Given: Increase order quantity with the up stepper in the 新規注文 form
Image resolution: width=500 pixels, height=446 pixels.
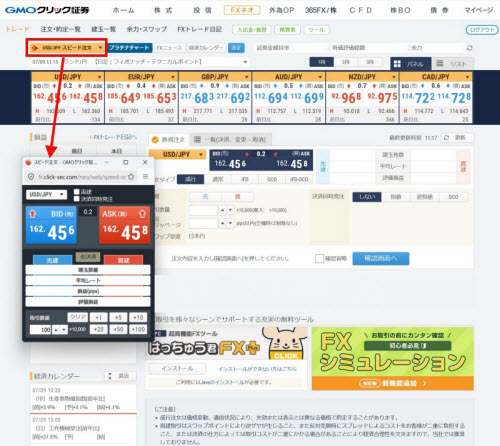Looking at the screenshot, I should (x=223, y=210).
